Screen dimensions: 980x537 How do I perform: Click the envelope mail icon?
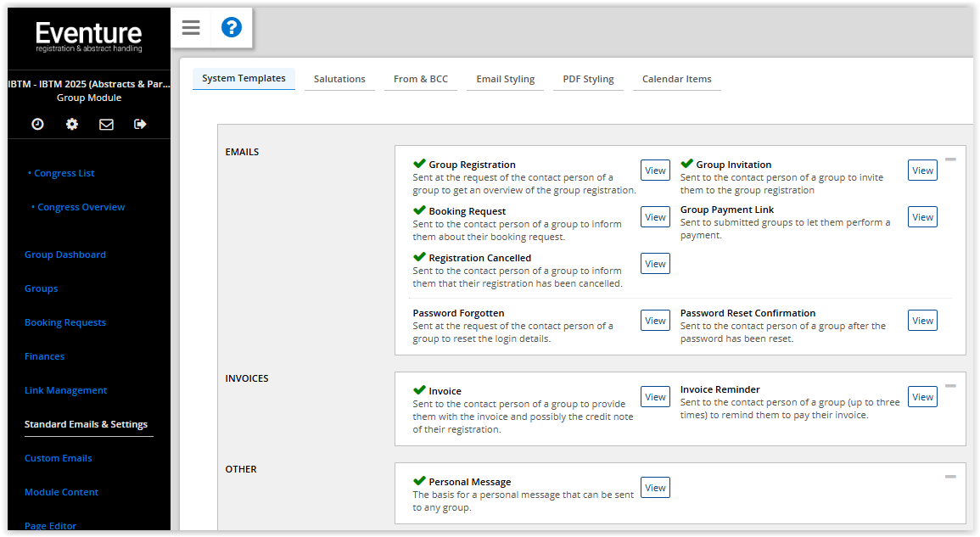point(106,124)
